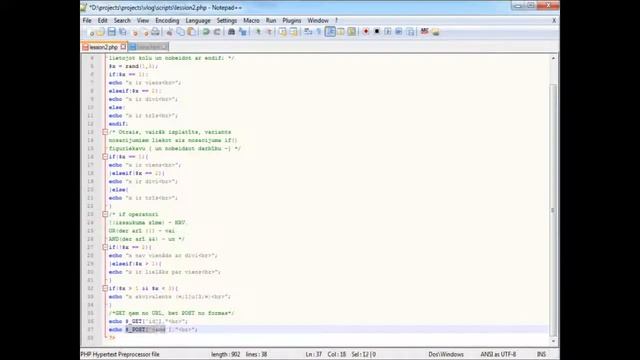
Task: Click Run macro multiple times icon
Action: [x=399, y=32]
